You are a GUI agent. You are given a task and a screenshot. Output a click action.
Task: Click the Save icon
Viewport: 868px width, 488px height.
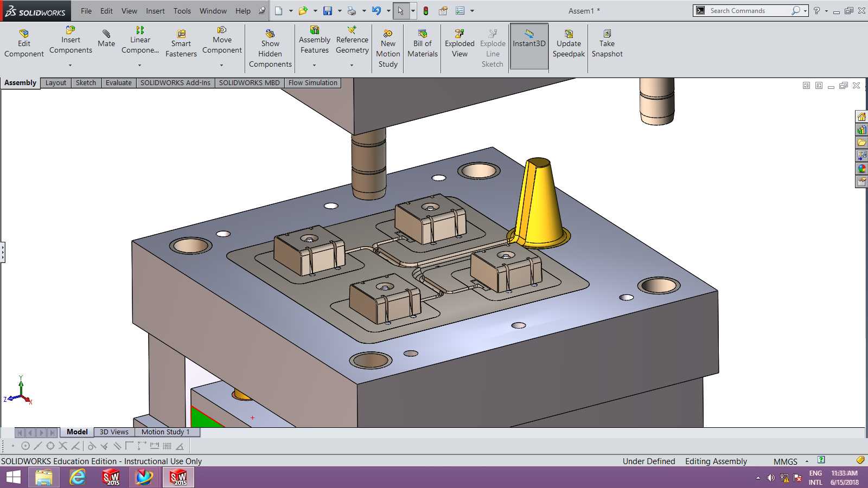coord(327,11)
